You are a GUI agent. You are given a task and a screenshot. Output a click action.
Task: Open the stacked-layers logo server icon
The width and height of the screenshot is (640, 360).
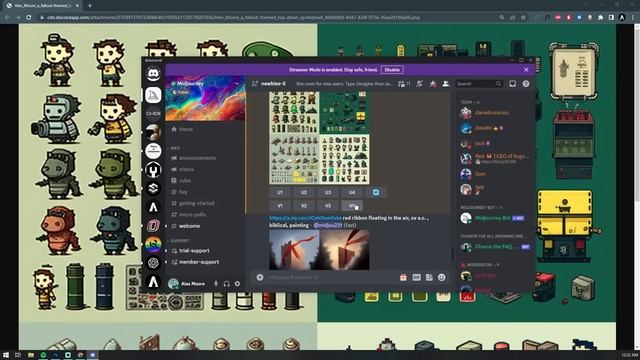click(x=153, y=189)
